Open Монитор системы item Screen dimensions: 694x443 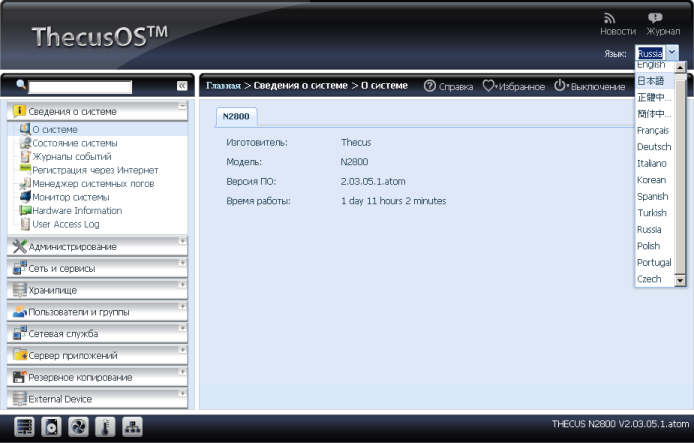tap(71, 197)
